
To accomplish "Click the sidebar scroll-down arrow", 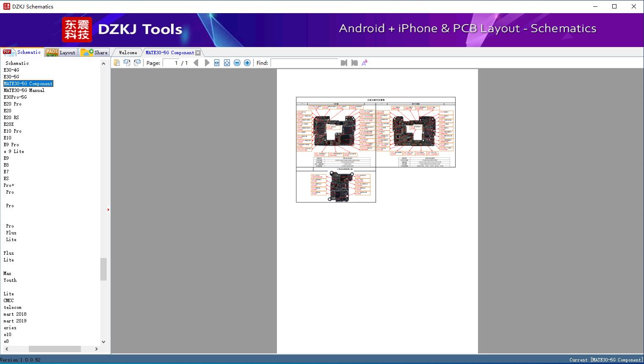I will click(x=104, y=342).
